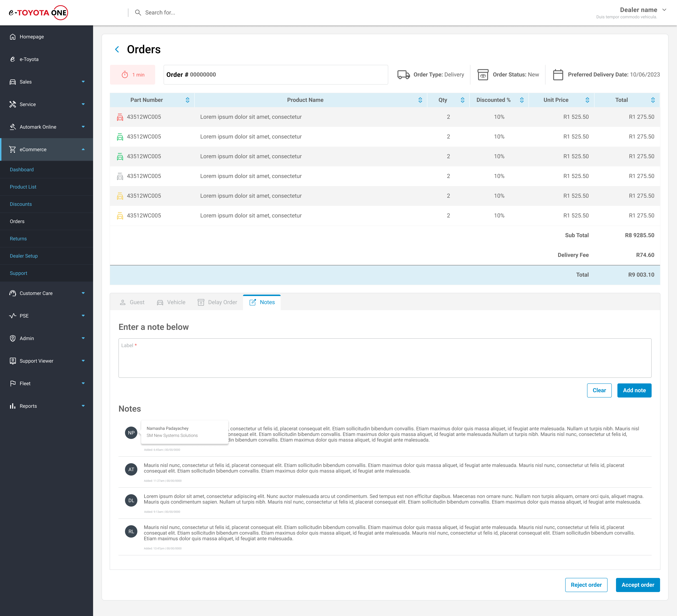Click the NP avatar in Notes list

point(131,433)
